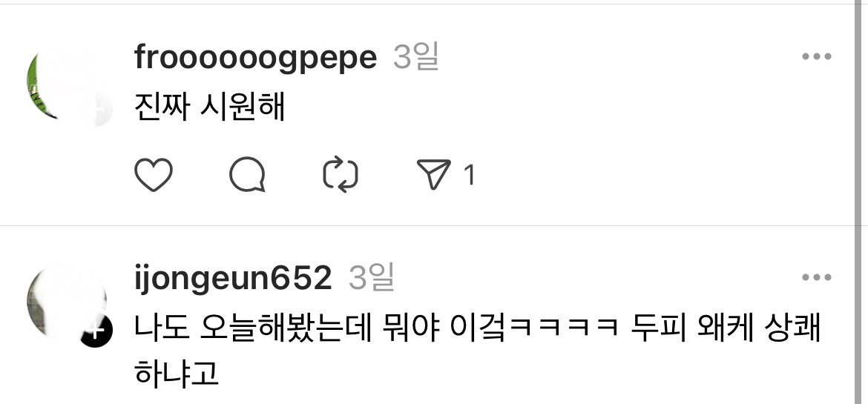The image size is (868, 404).
Task: Select the word 하냐고 in second comment
Action: tap(177, 374)
